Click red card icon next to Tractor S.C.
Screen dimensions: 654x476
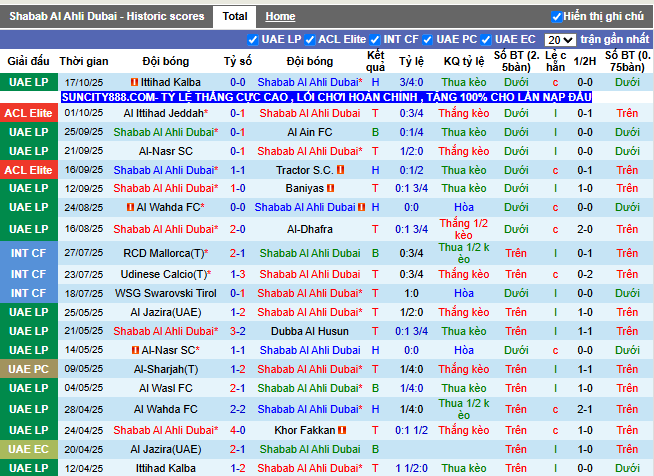[340, 170]
